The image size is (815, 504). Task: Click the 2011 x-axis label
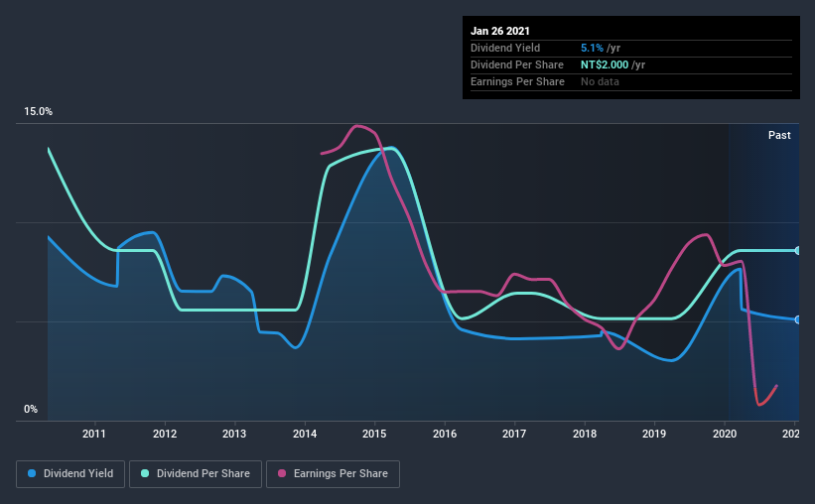(94, 434)
